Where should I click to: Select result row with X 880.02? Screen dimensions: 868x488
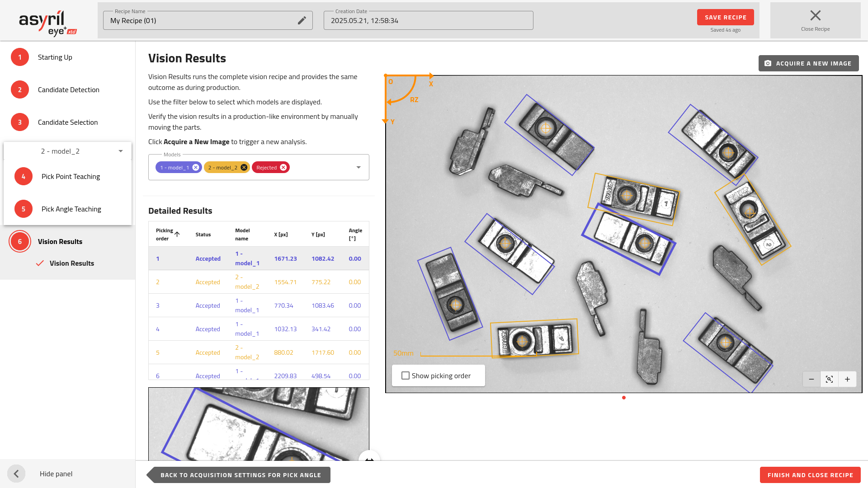tap(259, 352)
